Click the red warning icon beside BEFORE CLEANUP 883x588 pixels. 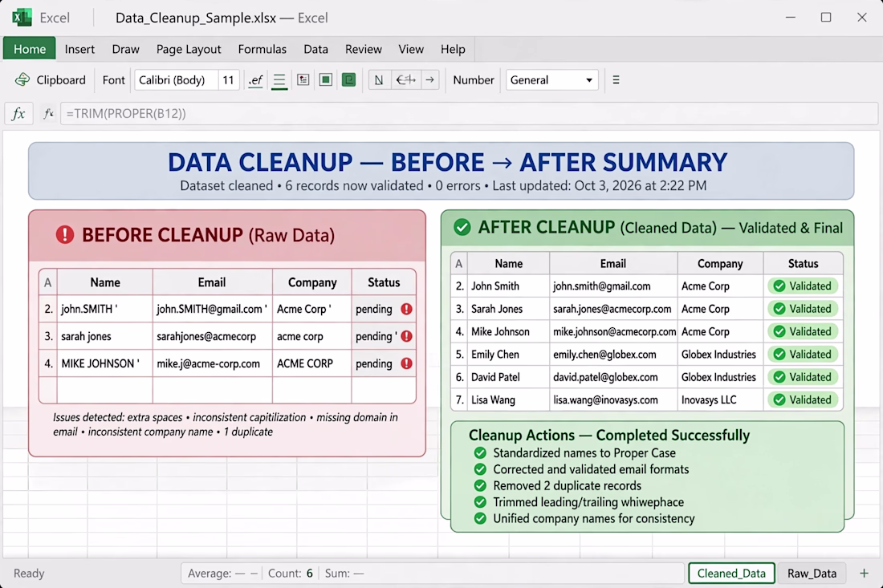click(65, 234)
